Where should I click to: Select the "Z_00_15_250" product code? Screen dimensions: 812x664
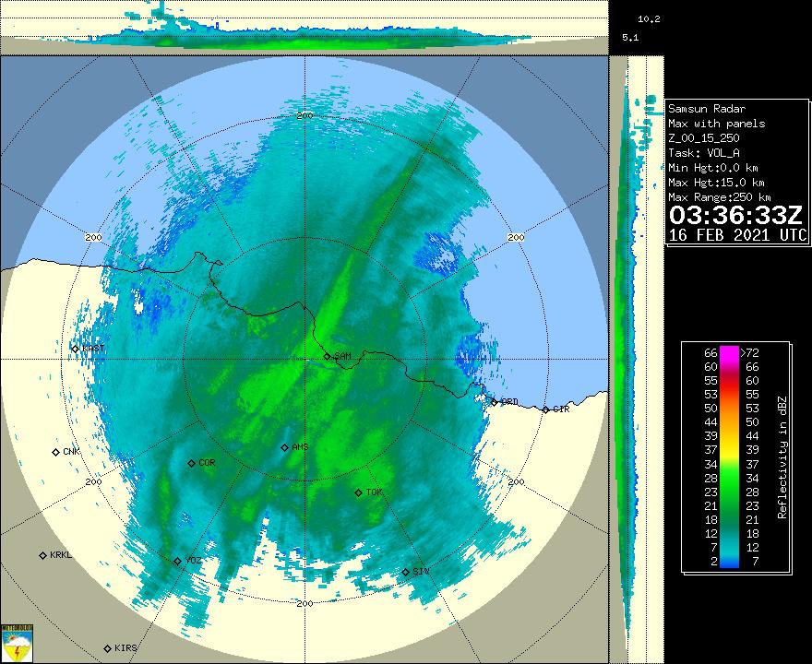click(x=704, y=138)
